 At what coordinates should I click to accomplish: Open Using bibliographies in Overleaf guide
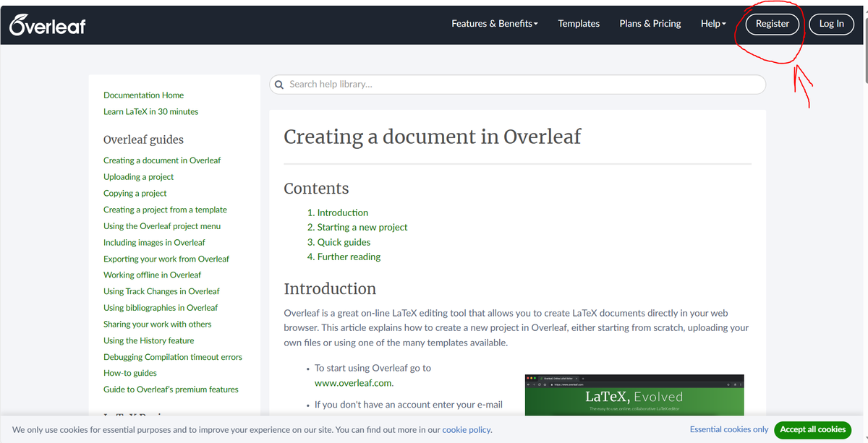coord(161,308)
